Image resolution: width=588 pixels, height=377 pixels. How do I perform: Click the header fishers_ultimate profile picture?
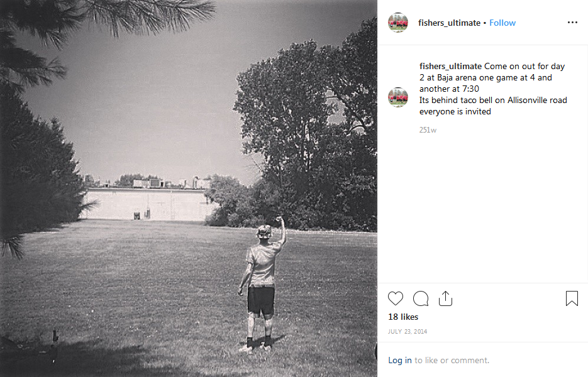(398, 23)
